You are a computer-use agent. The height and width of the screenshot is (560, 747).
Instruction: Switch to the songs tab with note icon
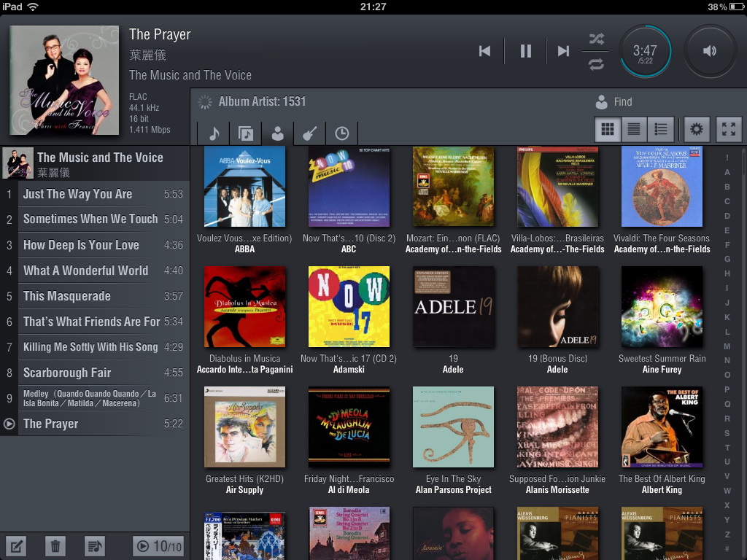click(x=214, y=133)
